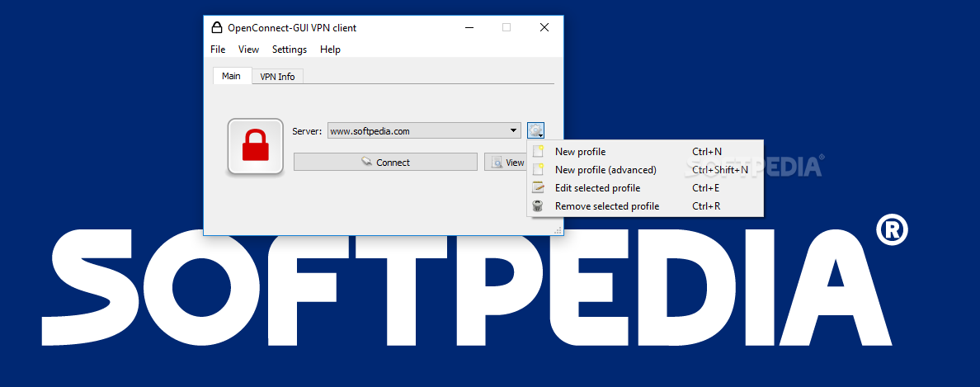Click the Ctrl+R shortcut text

[x=706, y=205]
